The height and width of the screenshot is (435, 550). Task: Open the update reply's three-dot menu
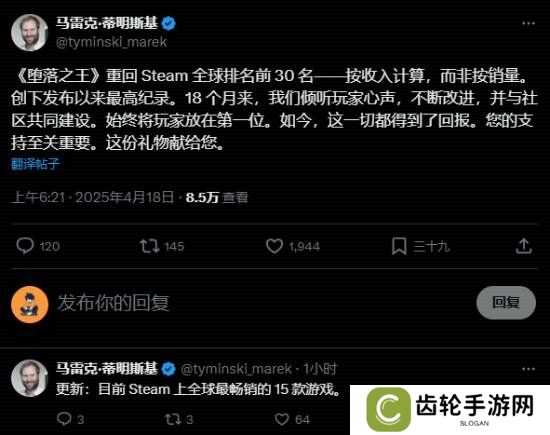[x=528, y=369]
